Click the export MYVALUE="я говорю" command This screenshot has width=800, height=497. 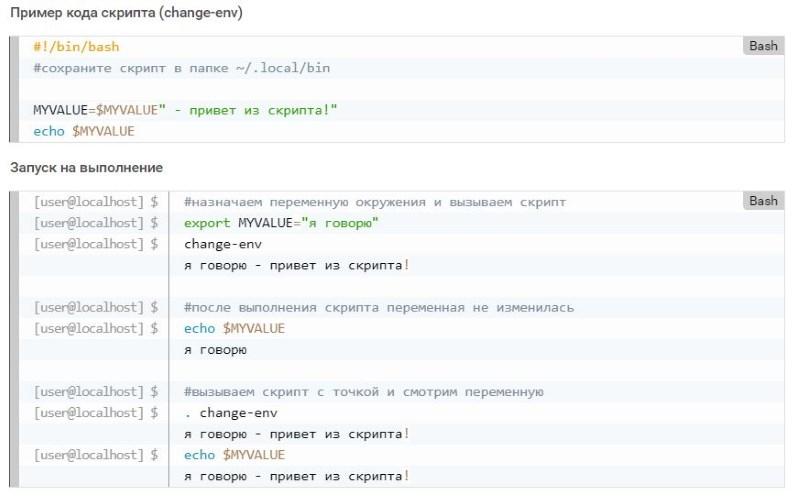pos(281,223)
